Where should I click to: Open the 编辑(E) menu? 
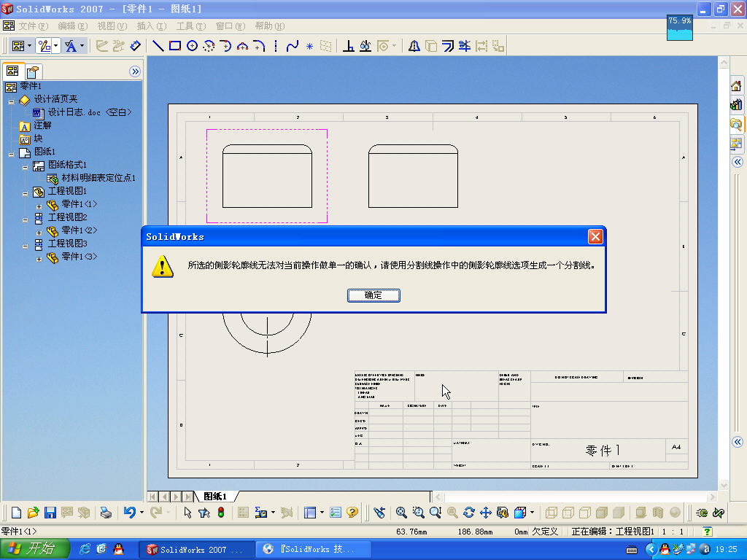73,26
